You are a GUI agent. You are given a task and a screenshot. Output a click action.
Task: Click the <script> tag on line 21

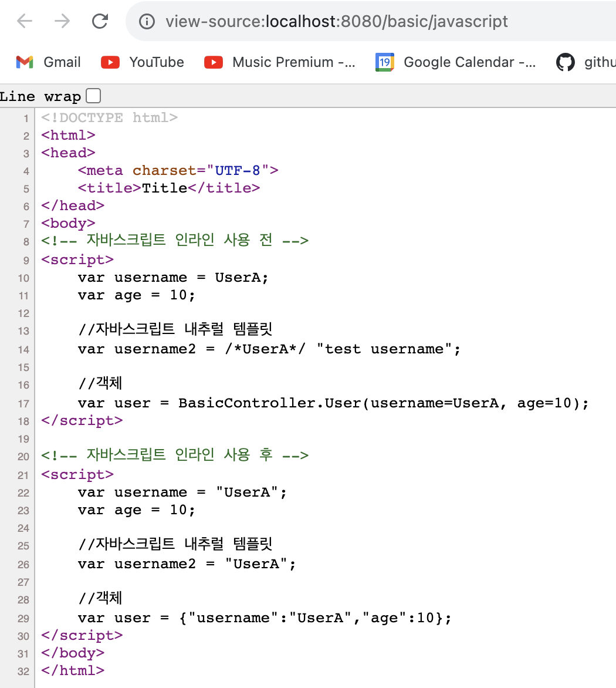(77, 475)
